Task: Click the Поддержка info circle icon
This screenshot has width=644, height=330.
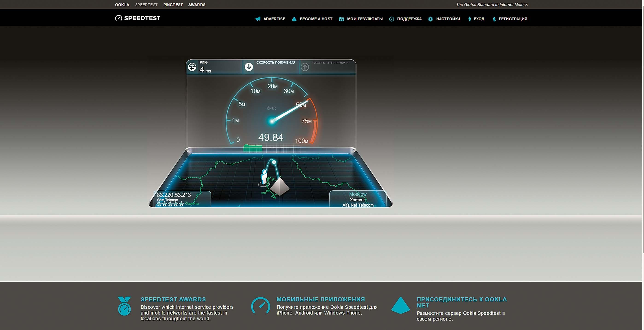Action: tap(392, 19)
